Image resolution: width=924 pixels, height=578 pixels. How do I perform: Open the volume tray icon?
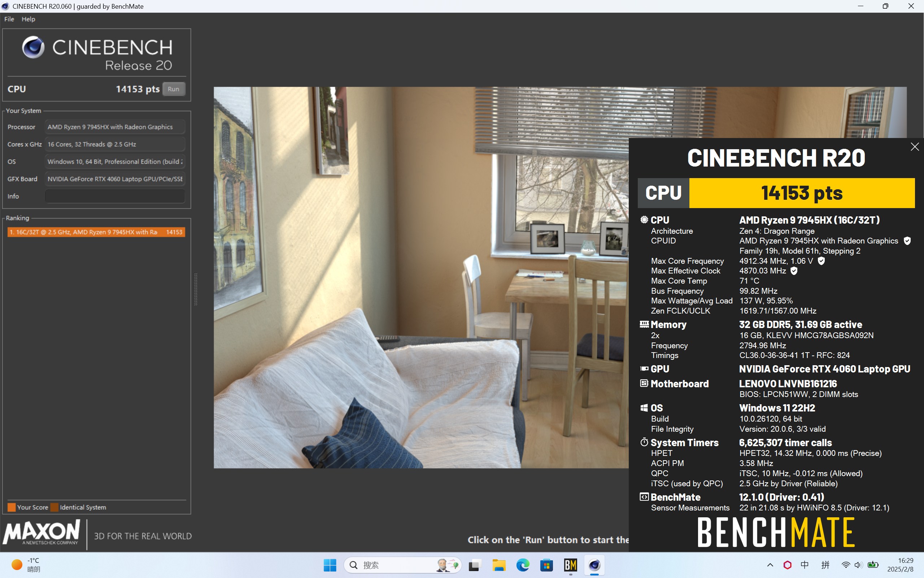[858, 565]
